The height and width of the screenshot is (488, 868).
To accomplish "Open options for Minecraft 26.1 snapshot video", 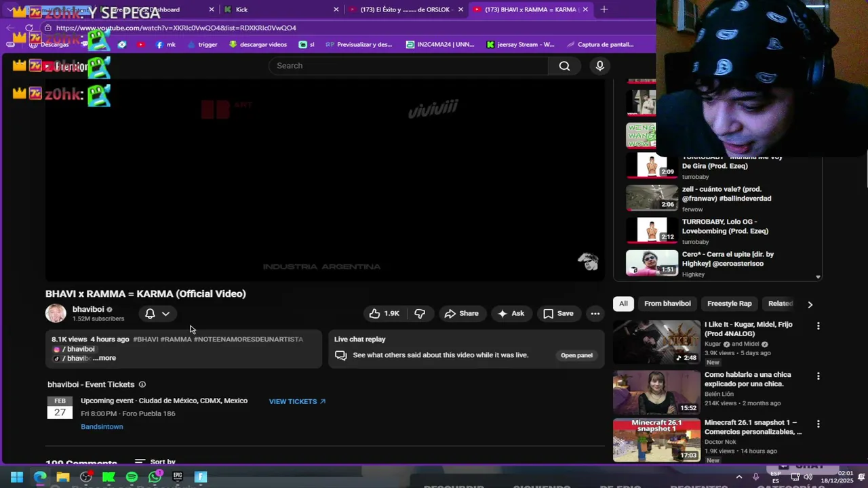I will [818, 424].
